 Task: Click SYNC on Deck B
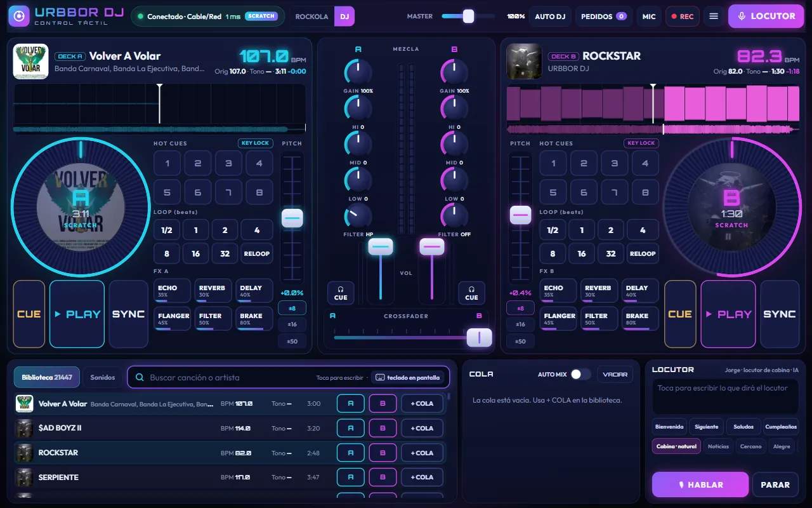[780, 314]
